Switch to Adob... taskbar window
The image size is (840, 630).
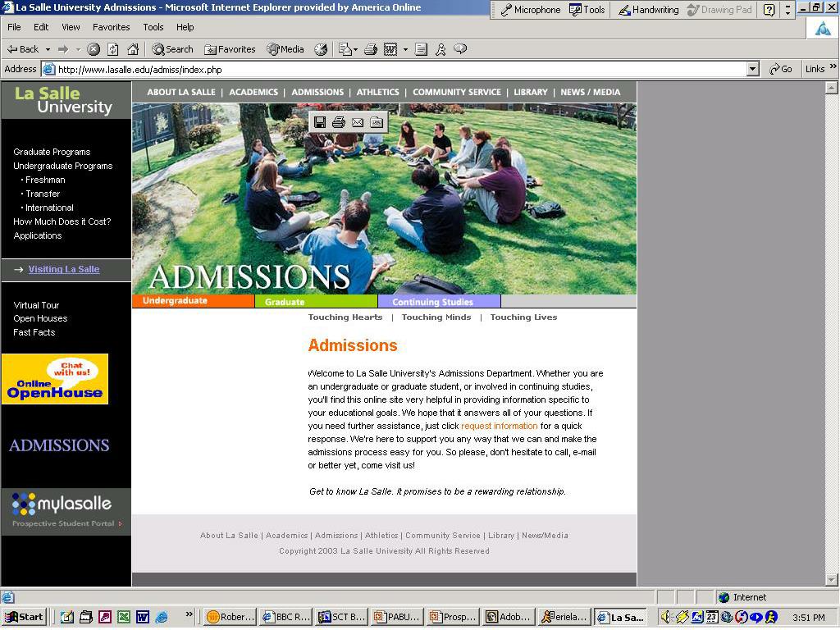[x=509, y=617]
